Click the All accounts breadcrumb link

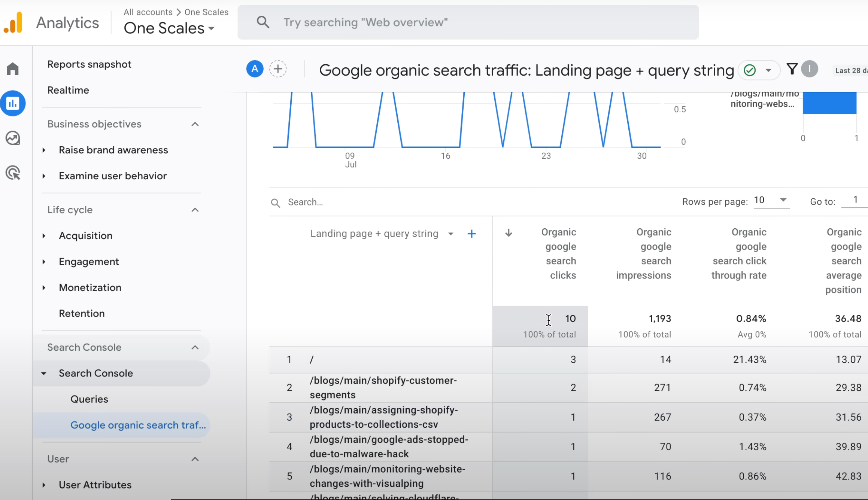(148, 12)
